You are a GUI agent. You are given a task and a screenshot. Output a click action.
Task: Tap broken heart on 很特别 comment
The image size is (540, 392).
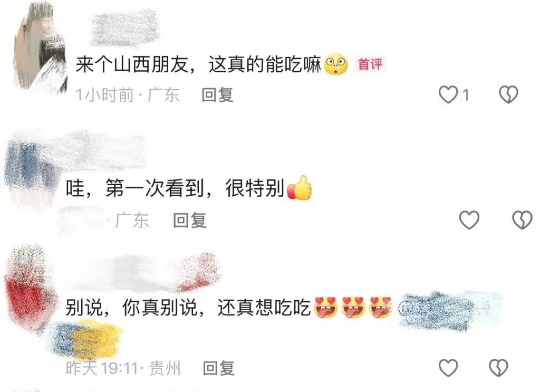tap(523, 220)
